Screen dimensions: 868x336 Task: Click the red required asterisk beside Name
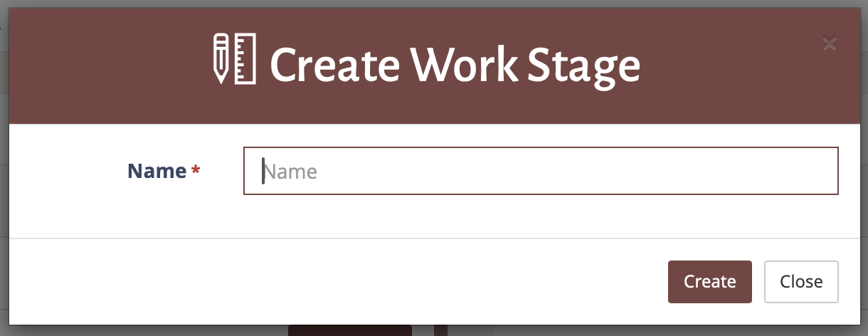pyautogui.click(x=196, y=172)
